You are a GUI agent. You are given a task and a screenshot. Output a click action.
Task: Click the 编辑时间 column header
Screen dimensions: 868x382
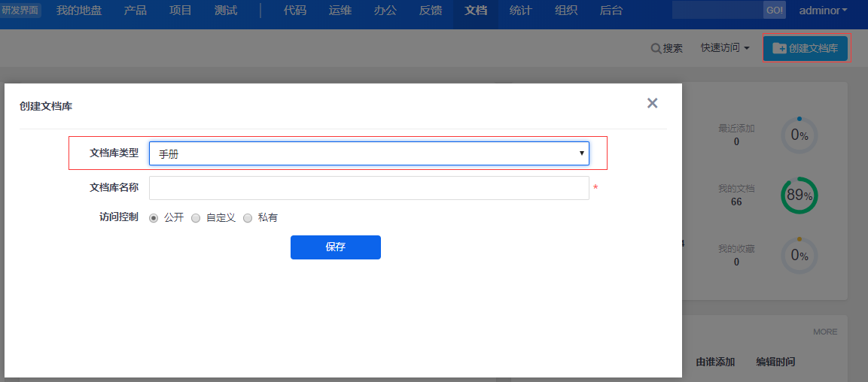point(775,362)
